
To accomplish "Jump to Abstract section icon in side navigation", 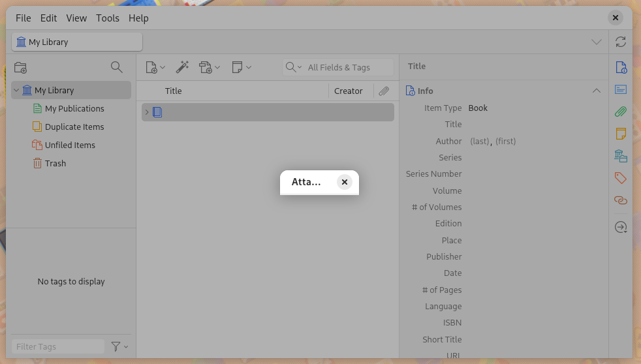I will 621,89.
